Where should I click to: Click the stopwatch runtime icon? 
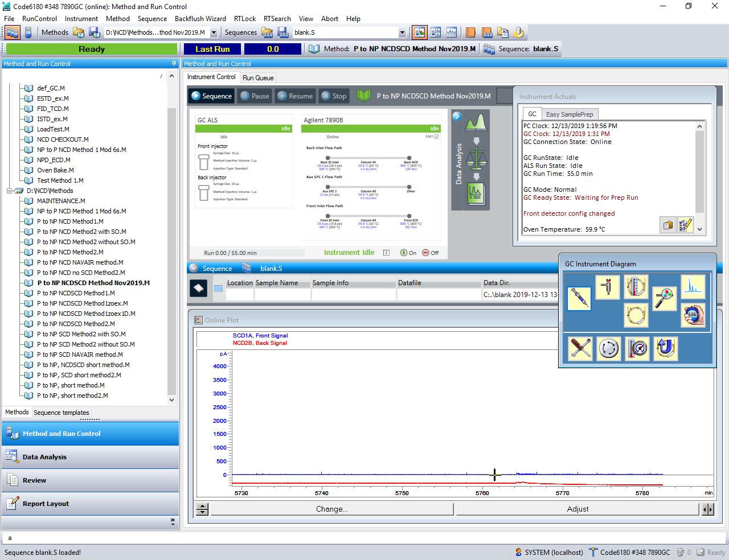tap(693, 315)
